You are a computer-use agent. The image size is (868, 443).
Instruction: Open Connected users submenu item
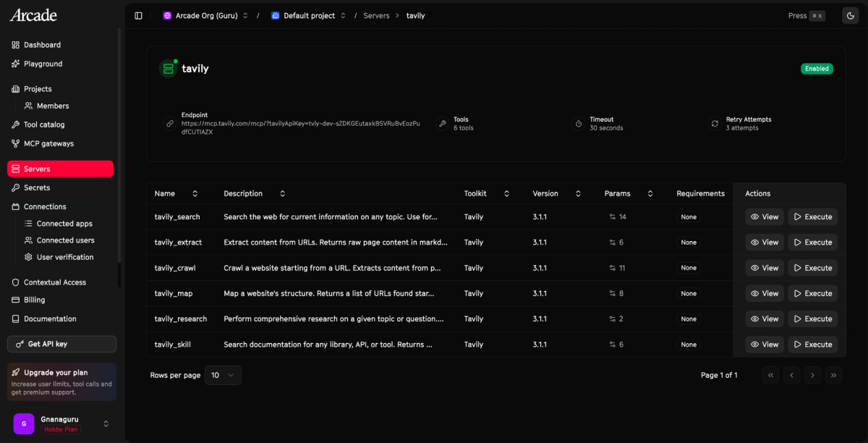point(67,240)
